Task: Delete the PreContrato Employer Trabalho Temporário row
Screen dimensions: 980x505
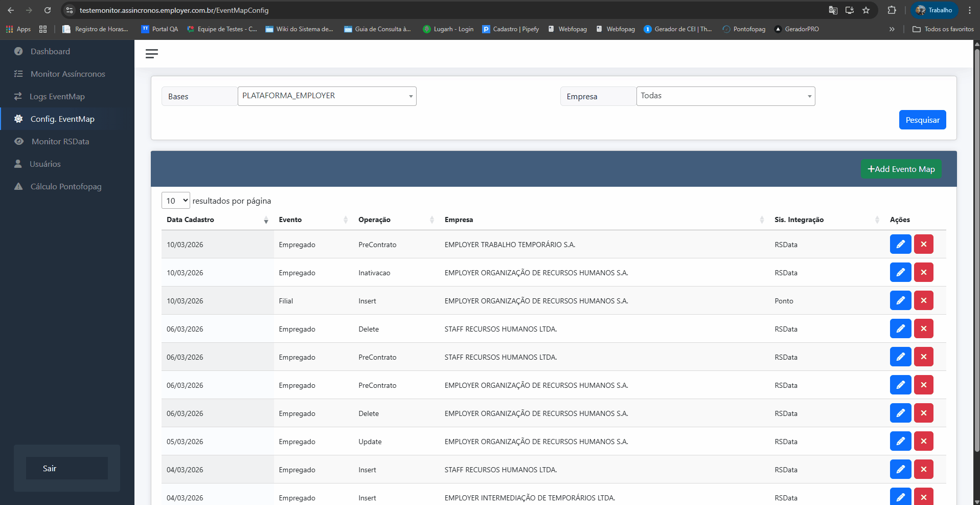Action: [x=923, y=244]
